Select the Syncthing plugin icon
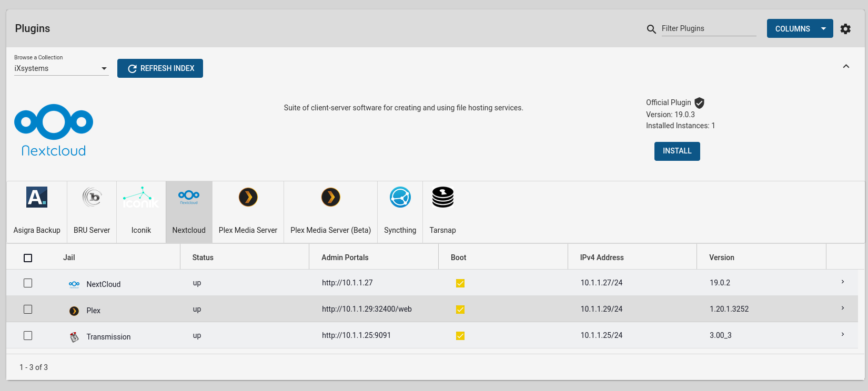Image resolution: width=868 pixels, height=391 pixels. coord(400,197)
